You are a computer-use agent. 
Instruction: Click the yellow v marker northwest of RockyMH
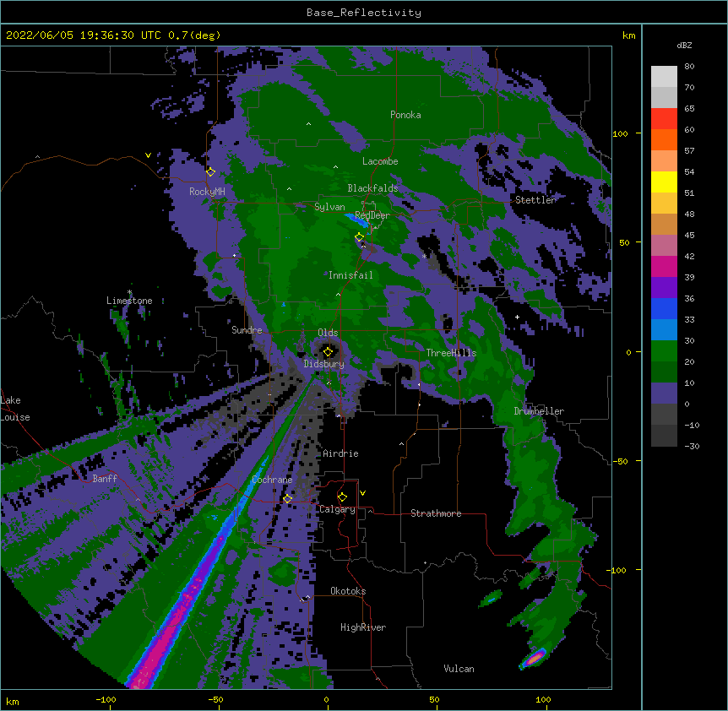pos(148,155)
